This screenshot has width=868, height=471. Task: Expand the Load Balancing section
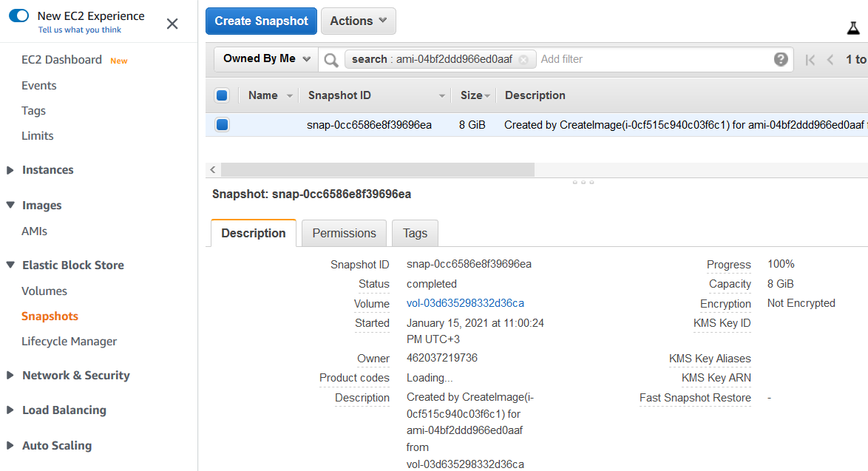pyautogui.click(x=10, y=410)
